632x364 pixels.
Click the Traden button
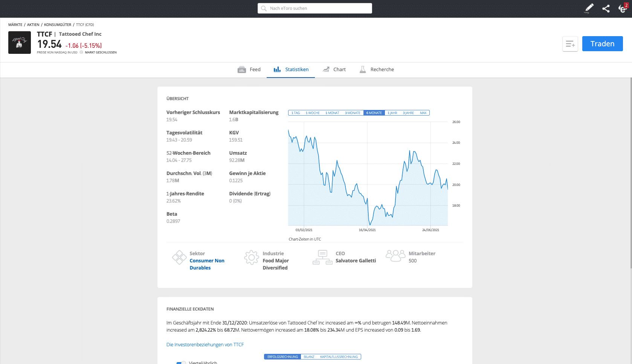click(x=602, y=44)
